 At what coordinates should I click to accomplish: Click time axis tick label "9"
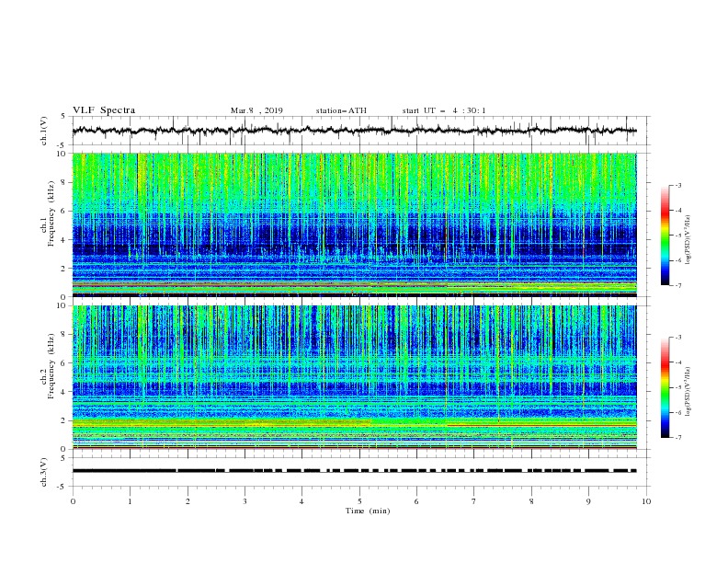(588, 501)
